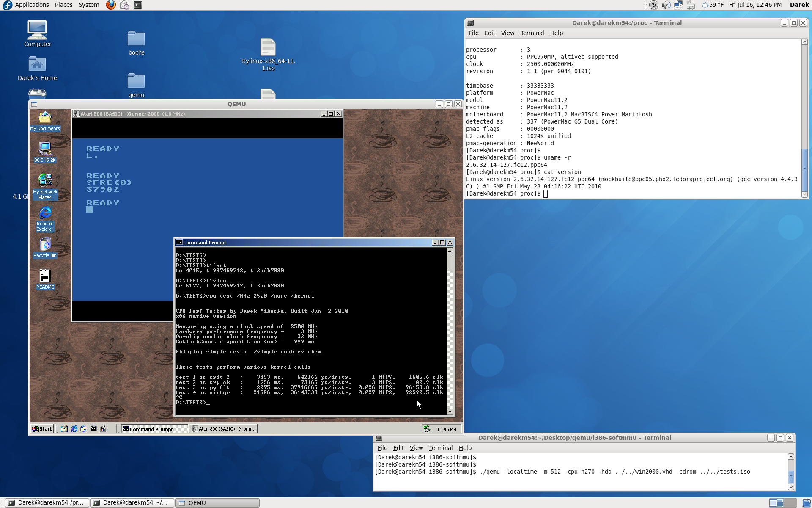Open the System menu
Screen dimensions: 812x508
pos(89,5)
